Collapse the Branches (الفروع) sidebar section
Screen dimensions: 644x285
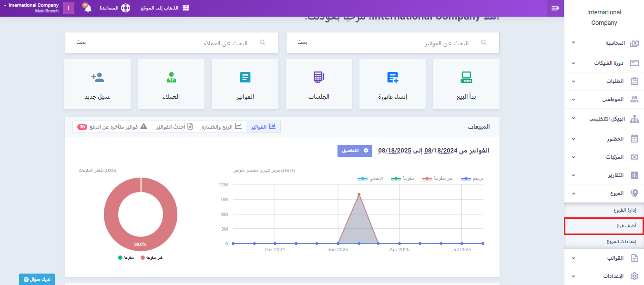coord(604,193)
